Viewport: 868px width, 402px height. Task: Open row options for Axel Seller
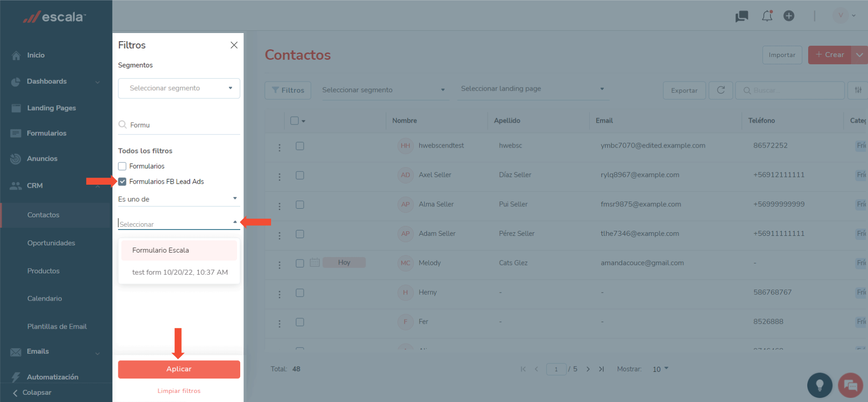point(280,177)
